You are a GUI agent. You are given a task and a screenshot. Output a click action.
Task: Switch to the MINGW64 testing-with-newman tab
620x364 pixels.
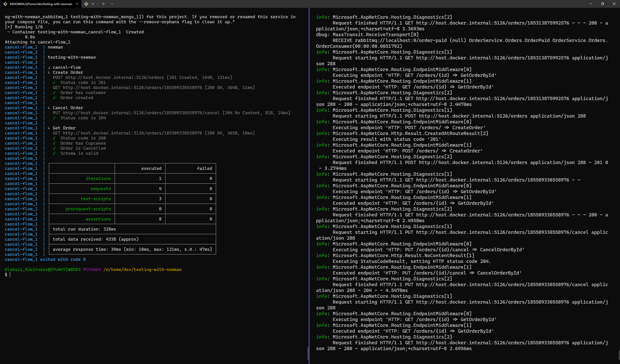point(41,4)
